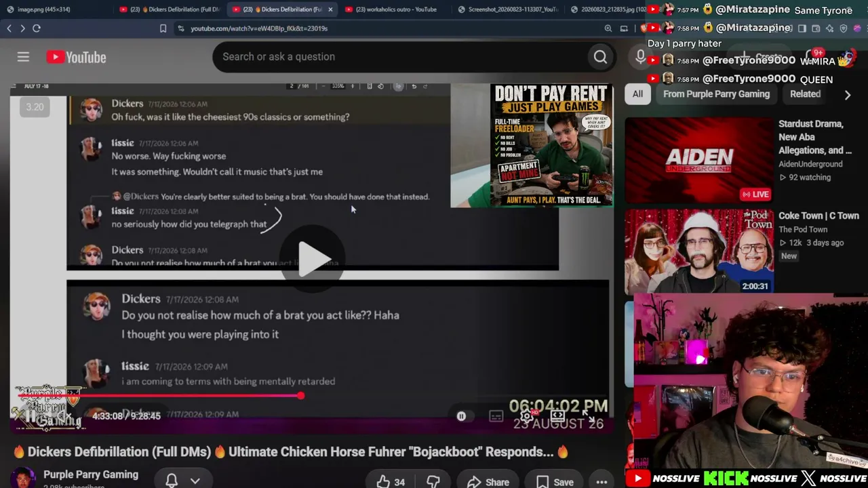
Task: Click the 3.20 chapter badge in video
Action: tap(35, 107)
